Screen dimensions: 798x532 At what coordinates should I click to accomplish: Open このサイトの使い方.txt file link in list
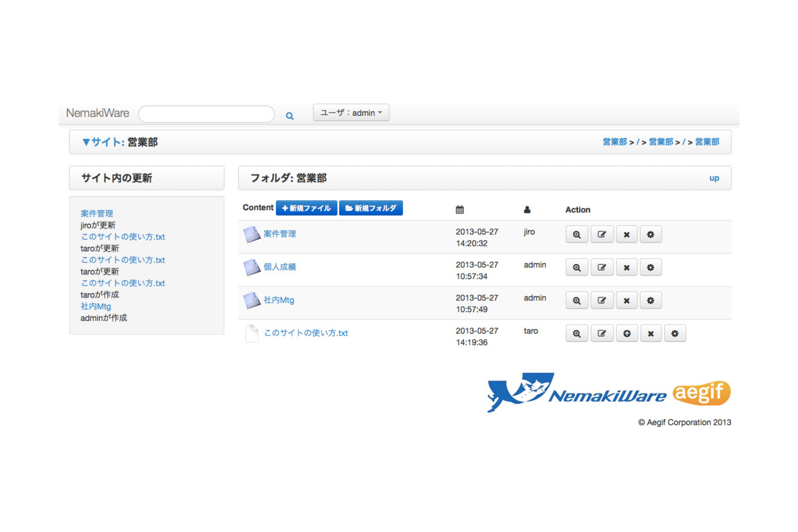point(306,333)
